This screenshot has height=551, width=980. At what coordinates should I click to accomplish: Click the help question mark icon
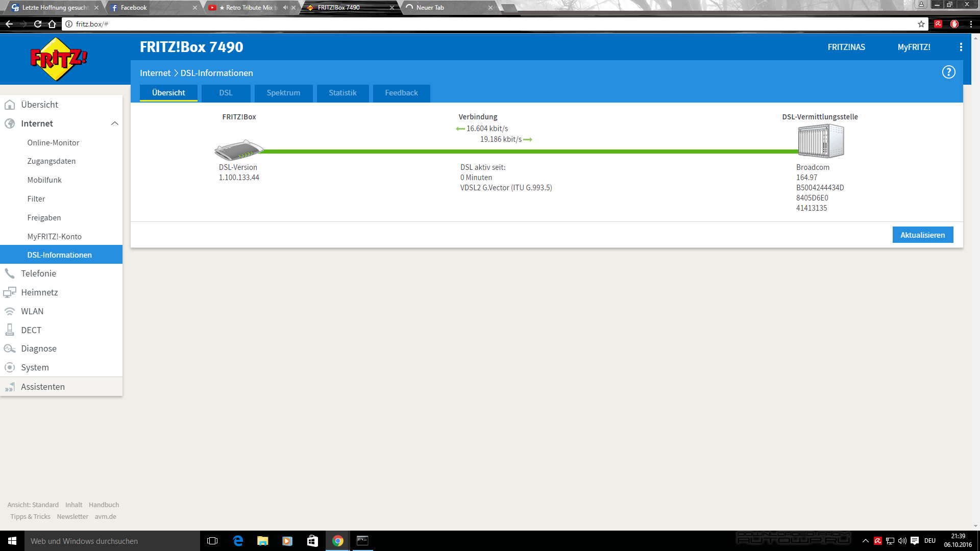[x=948, y=72]
